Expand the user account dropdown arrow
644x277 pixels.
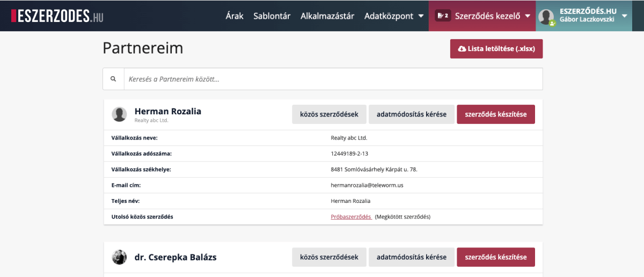pos(624,16)
